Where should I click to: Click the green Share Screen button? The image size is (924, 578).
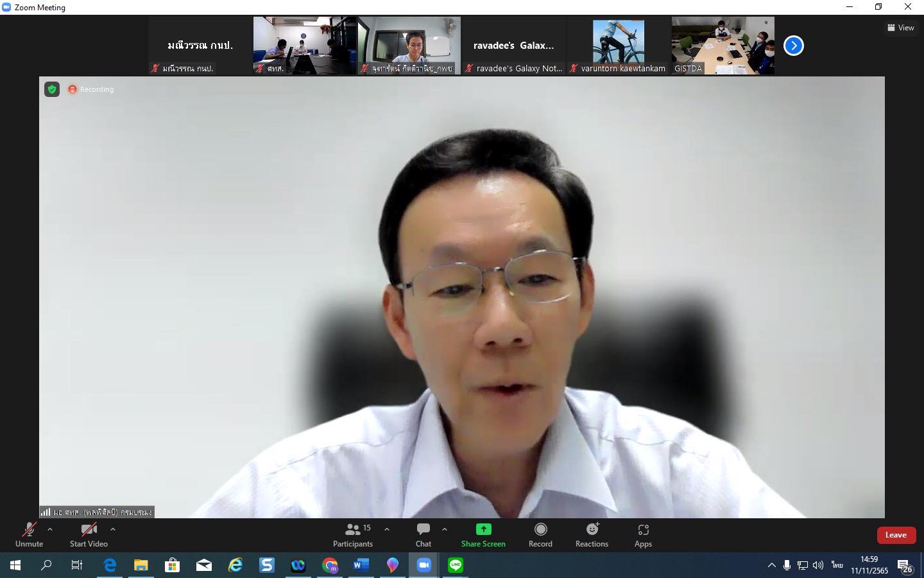[483, 535]
